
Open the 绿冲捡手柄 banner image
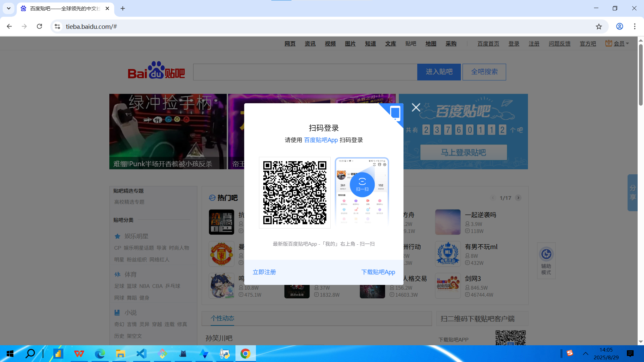[168, 131]
